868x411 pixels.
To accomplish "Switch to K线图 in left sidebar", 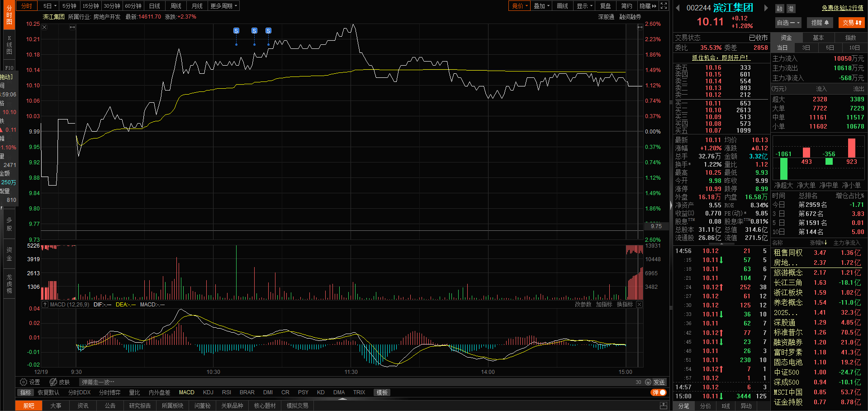I will [x=9, y=45].
